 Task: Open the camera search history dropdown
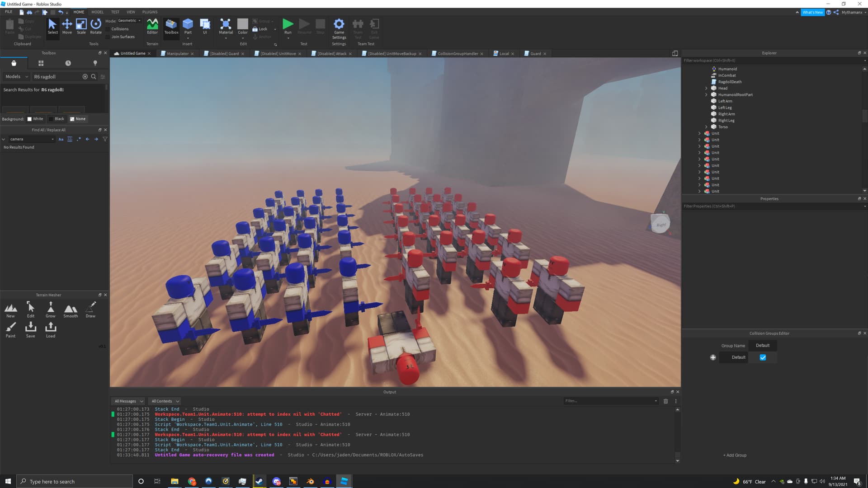click(x=53, y=139)
